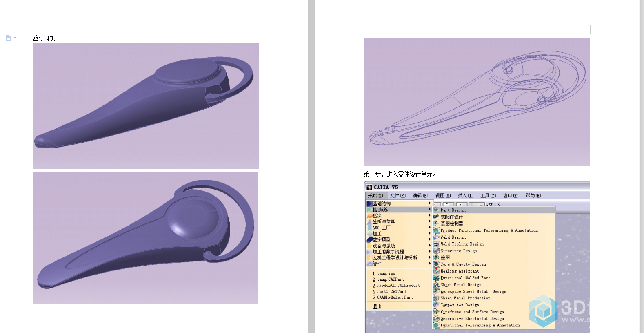Screen dimensions: 644x333
Task: Open the dropdown arrow next to the layout icon
Action: point(15,38)
